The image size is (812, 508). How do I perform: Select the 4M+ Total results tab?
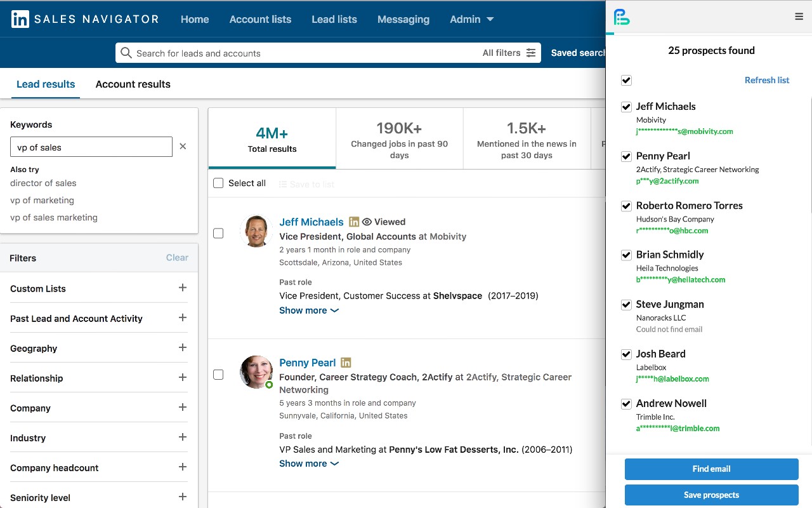tap(272, 138)
